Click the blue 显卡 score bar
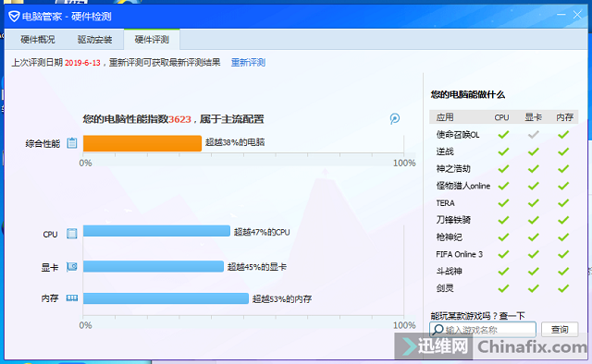 point(154,266)
